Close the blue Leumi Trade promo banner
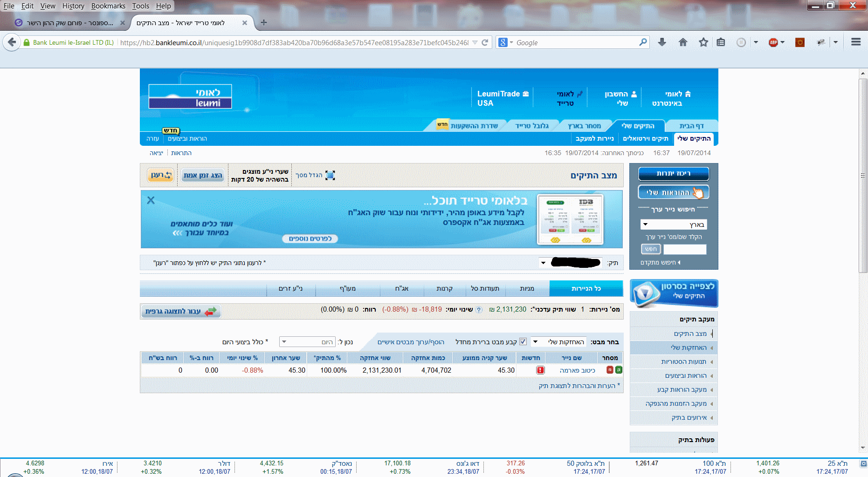868x477 pixels. [x=151, y=200]
